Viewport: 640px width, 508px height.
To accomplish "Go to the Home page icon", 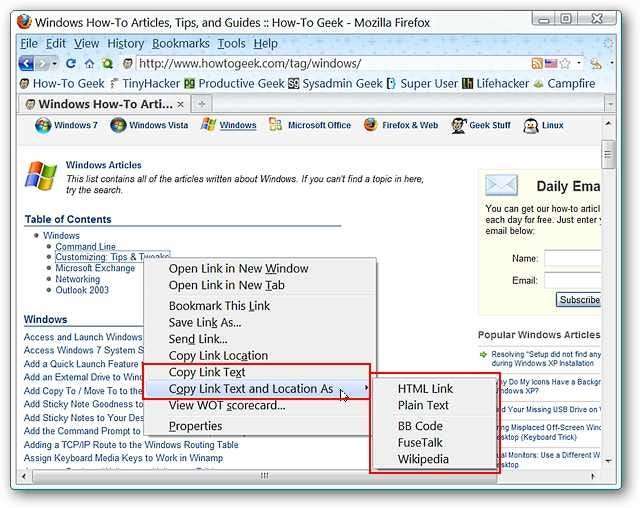I will [89, 64].
